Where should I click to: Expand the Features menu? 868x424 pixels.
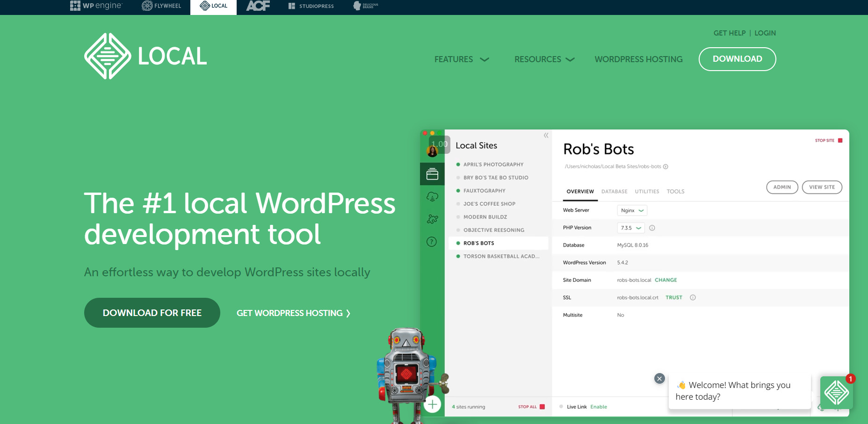(462, 59)
